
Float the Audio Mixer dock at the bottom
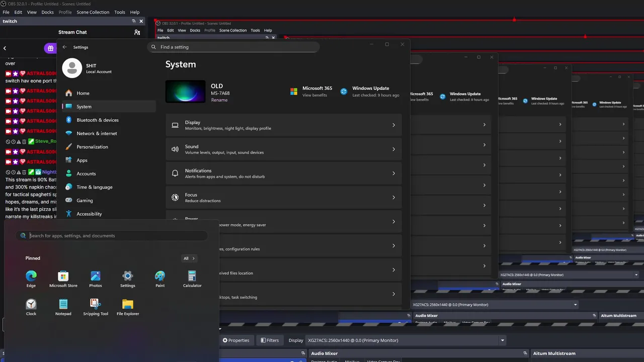[x=525, y=353]
